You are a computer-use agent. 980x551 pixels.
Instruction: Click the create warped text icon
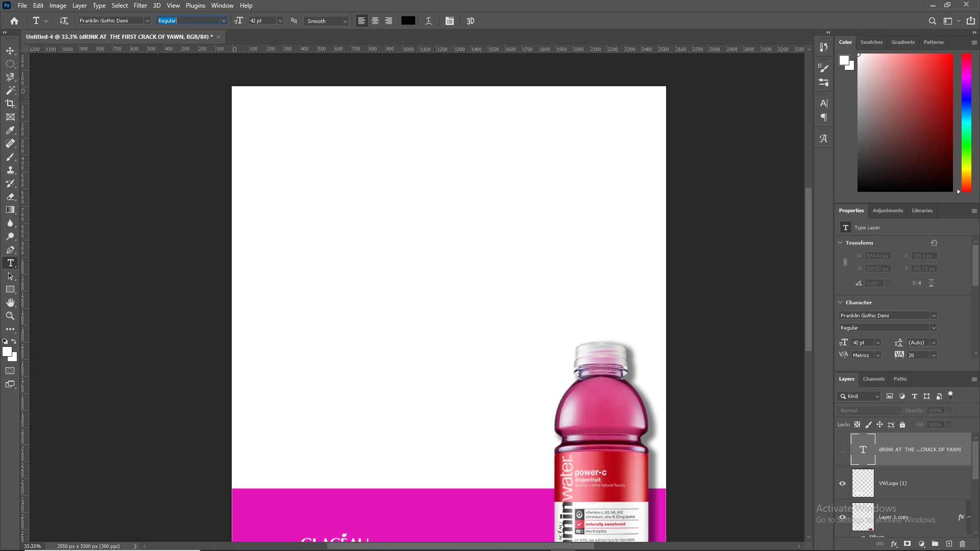429,21
